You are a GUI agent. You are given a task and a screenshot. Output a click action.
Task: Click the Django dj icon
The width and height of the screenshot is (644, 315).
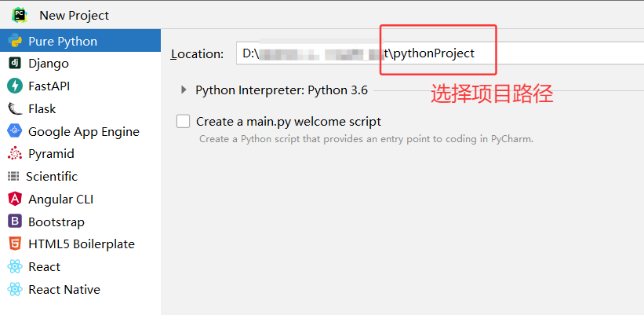[15, 64]
